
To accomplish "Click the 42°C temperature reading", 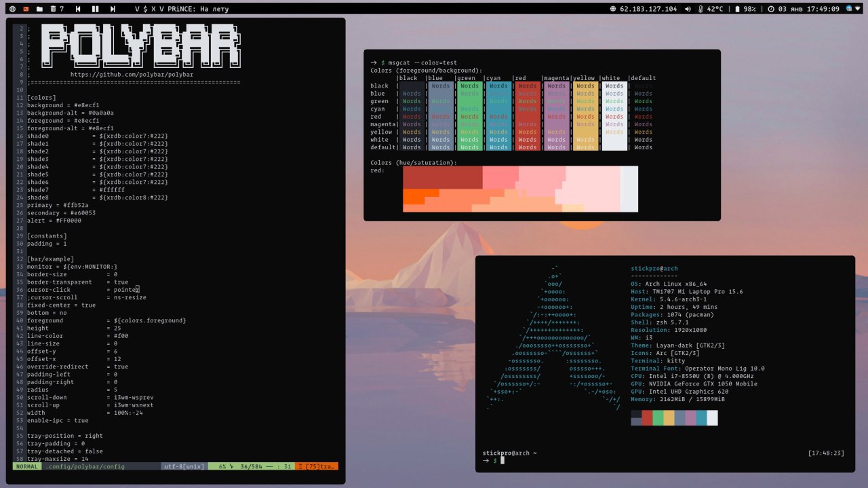I will (715, 9).
